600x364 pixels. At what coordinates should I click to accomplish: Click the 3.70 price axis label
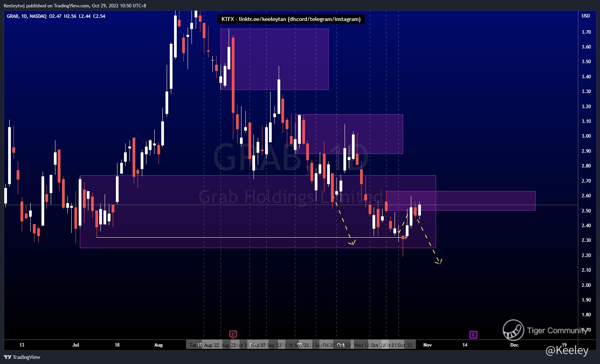(586, 32)
